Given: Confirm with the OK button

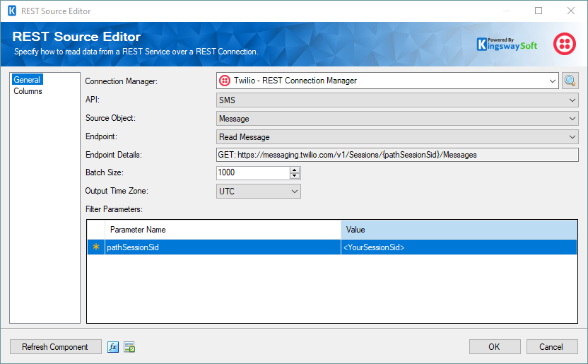Looking at the screenshot, I should pyautogui.click(x=494, y=347).
